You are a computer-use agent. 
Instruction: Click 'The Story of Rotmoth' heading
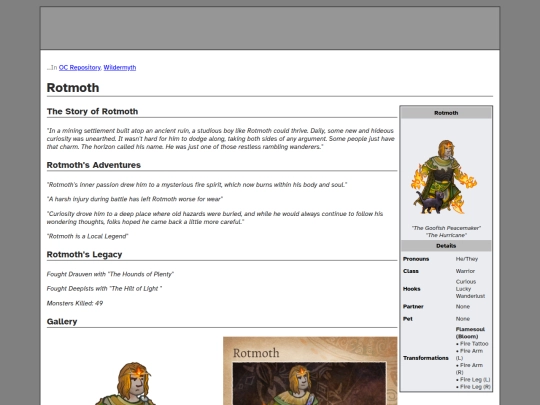[92, 111]
